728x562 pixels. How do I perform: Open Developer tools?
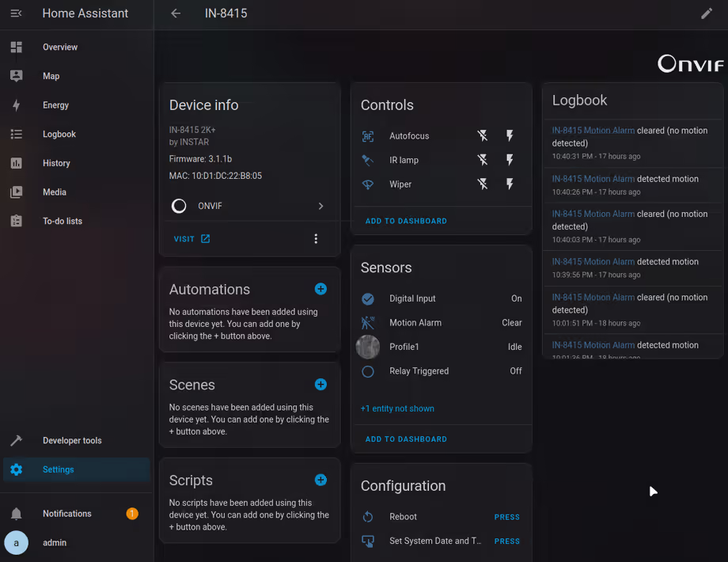[x=77, y=440]
